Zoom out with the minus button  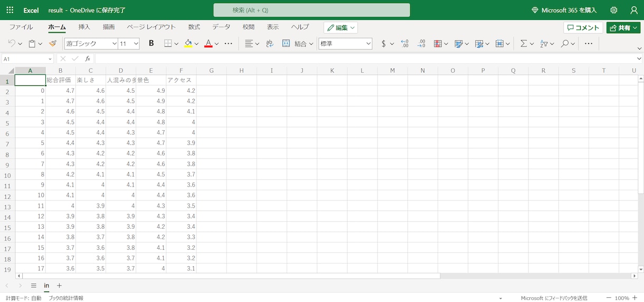[x=609, y=298]
